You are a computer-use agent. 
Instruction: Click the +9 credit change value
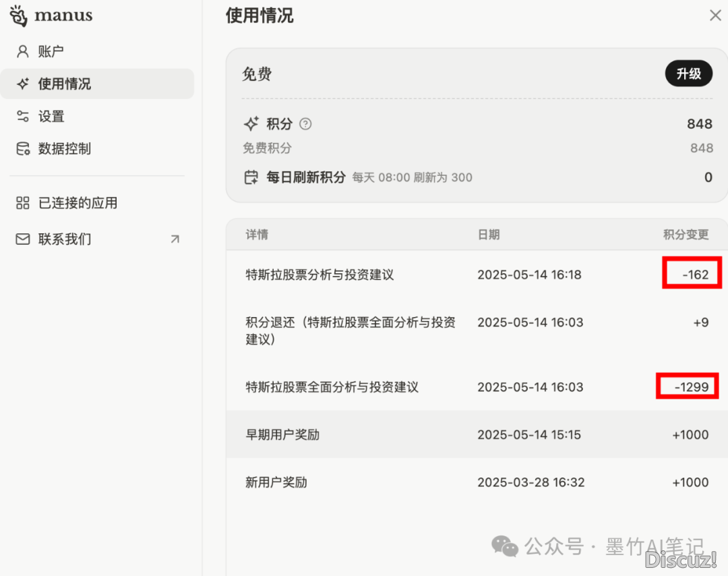(x=701, y=322)
